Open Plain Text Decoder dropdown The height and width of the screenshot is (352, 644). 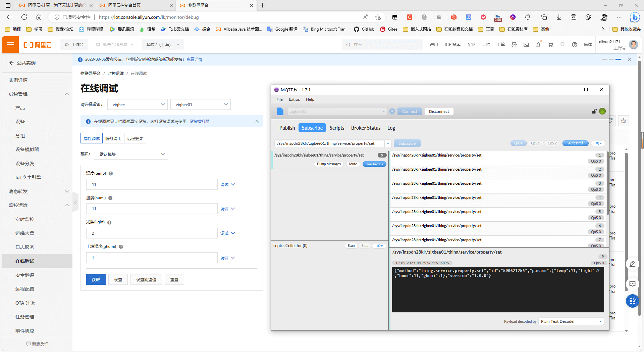[x=571, y=321]
